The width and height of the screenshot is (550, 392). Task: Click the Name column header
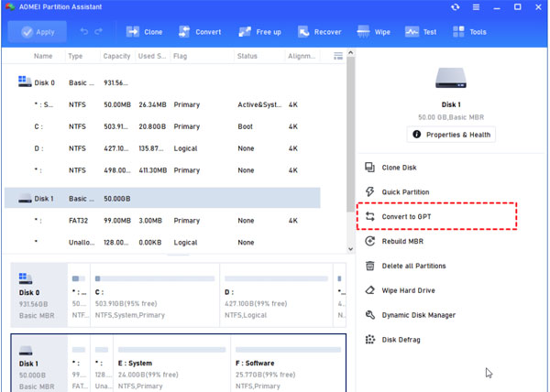click(43, 56)
